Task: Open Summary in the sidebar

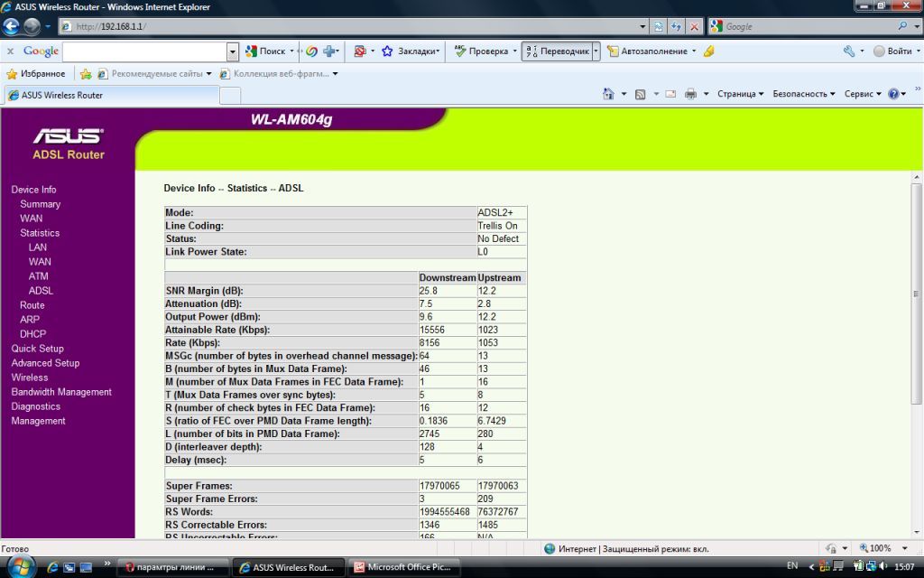Action: tap(40, 204)
